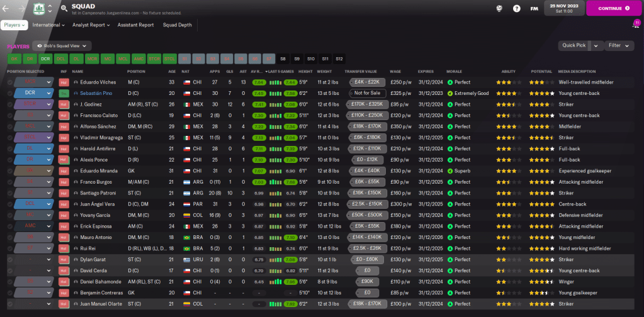Click the world globe icon

(x=499, y=8)
